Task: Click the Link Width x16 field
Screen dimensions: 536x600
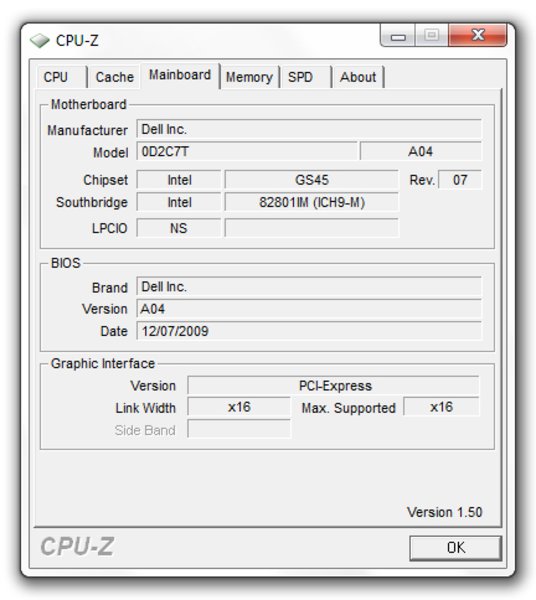Action: (239, 407)
